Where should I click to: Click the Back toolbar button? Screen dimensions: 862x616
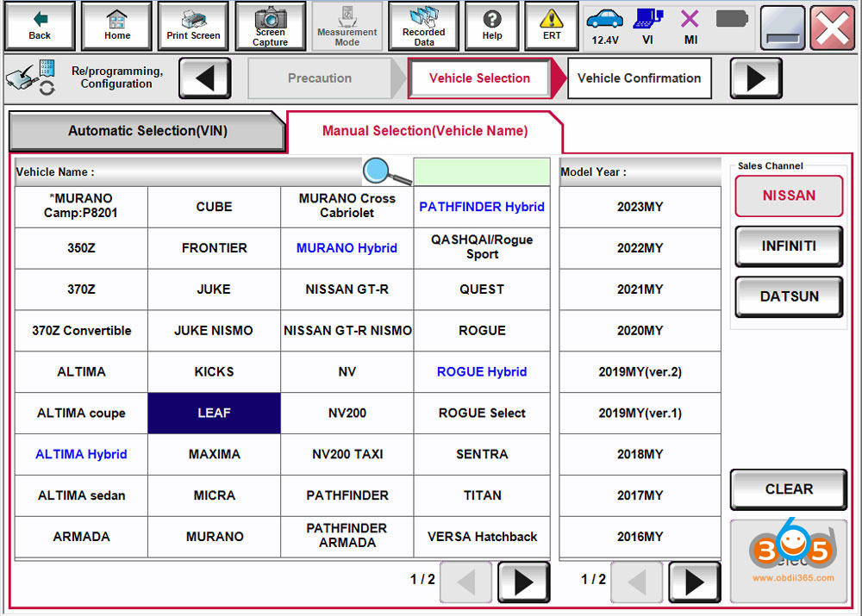click(x=40, y=26)
